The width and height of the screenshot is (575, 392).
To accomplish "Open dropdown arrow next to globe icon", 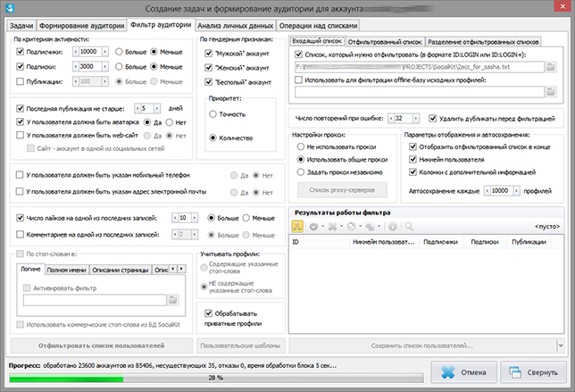I will [x=361, y=226].
